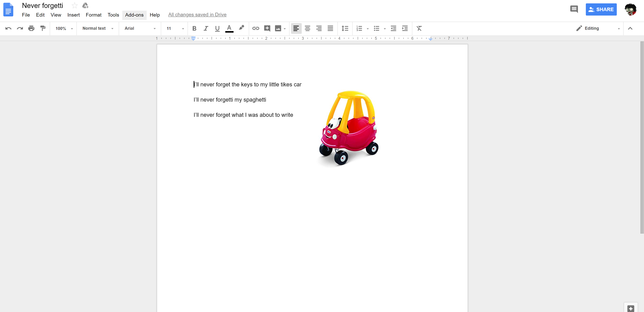The height and width of the screenshot is (312, 644).
Task: Star the Never forgetti document
Action: (75, 6)
